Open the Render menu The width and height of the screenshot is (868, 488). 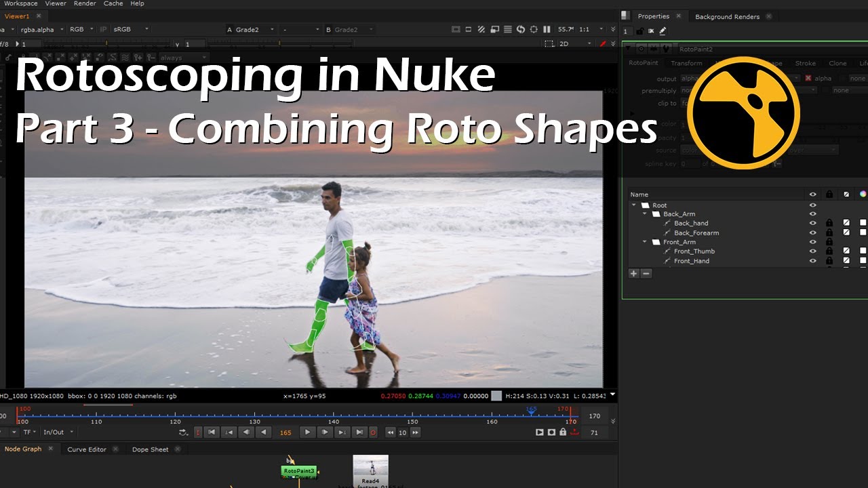click(85, 3)
